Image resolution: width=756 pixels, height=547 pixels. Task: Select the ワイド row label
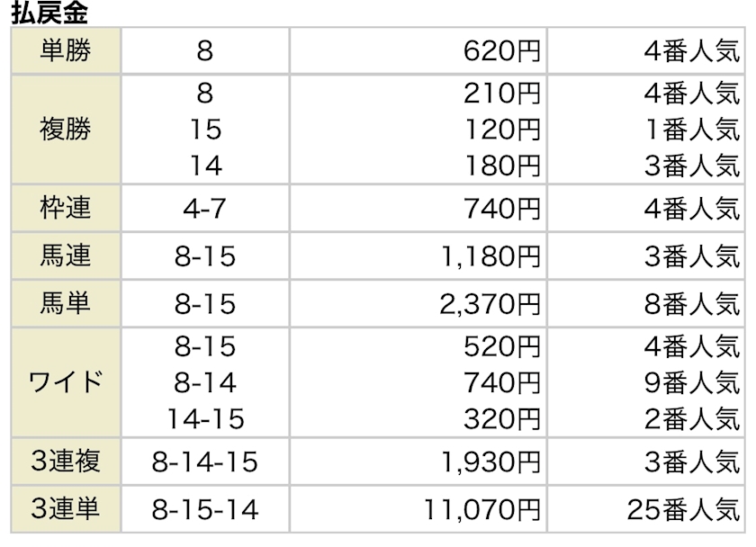click(x=66, y=382)
